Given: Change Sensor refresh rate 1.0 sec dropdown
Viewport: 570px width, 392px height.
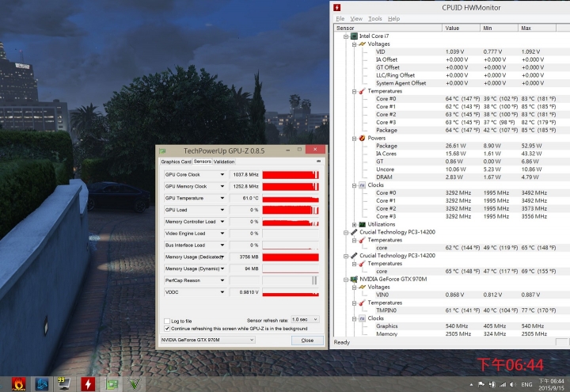Looking at the screenshot, I should tap(305, 319).
